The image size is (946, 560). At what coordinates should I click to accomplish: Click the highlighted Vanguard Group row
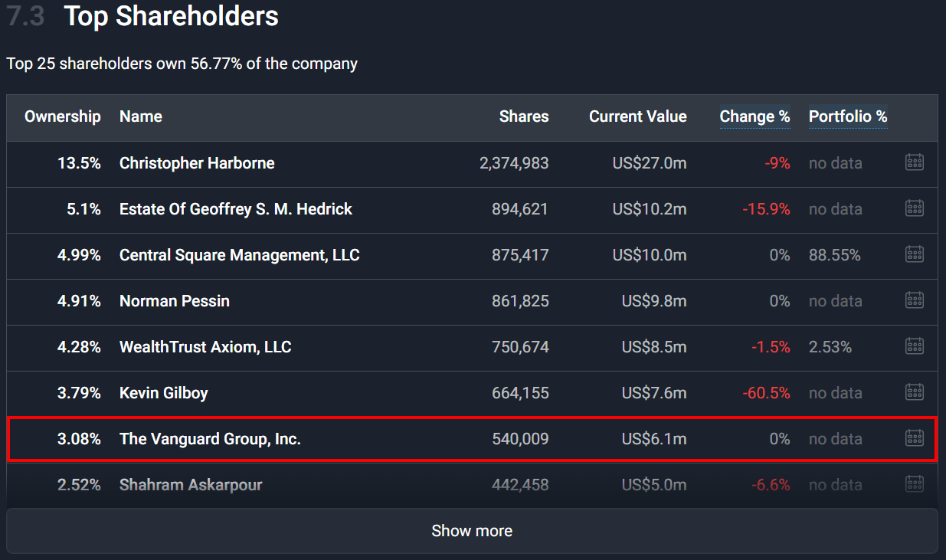[471, 439]
